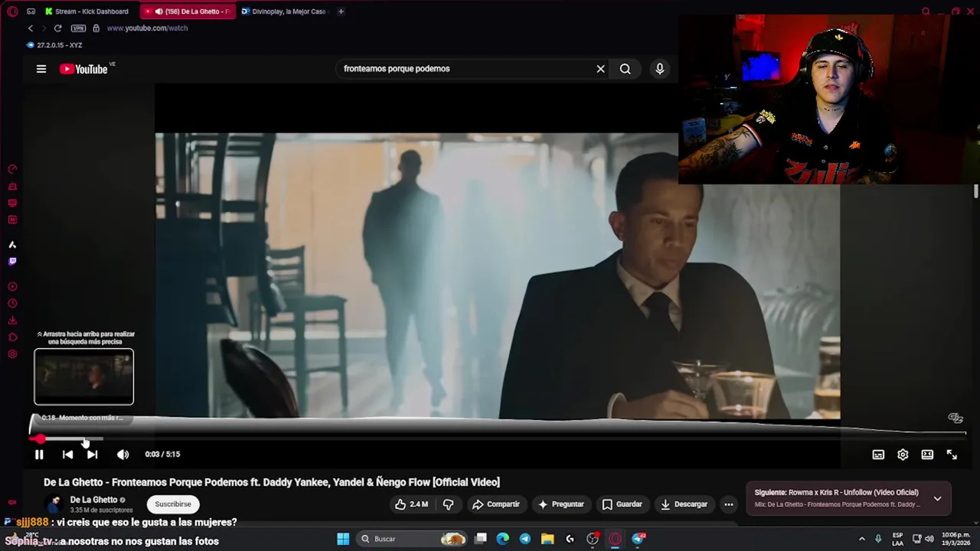This screenshot has height=551, width=980.
Task: Click the site security lock icon
Action: [x=96, y=28]
